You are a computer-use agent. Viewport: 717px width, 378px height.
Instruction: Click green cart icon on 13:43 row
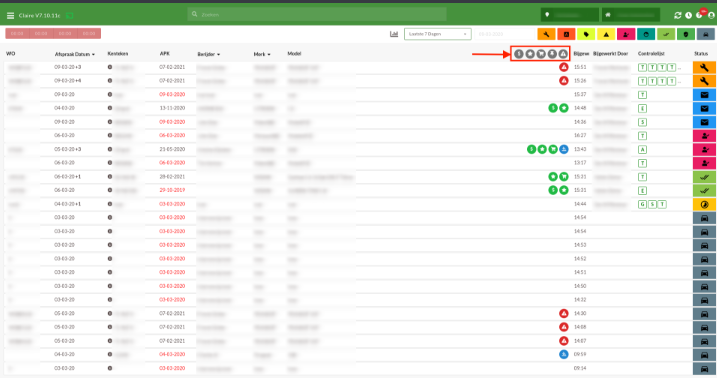click(553, 149)
